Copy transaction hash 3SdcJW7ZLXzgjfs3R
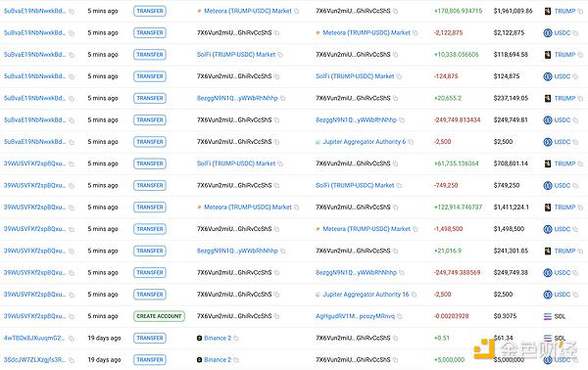This screenshot has height=370, width=588. tap(72, 360)
